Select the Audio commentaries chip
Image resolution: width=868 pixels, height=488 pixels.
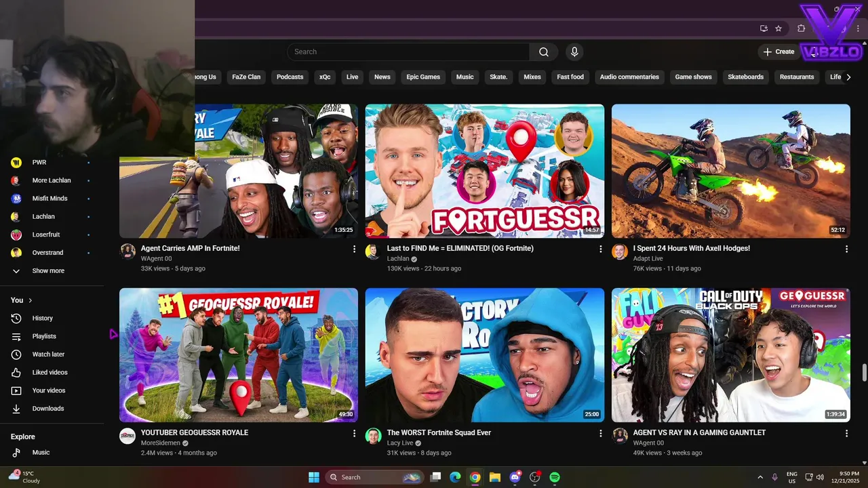coord(629,77)
